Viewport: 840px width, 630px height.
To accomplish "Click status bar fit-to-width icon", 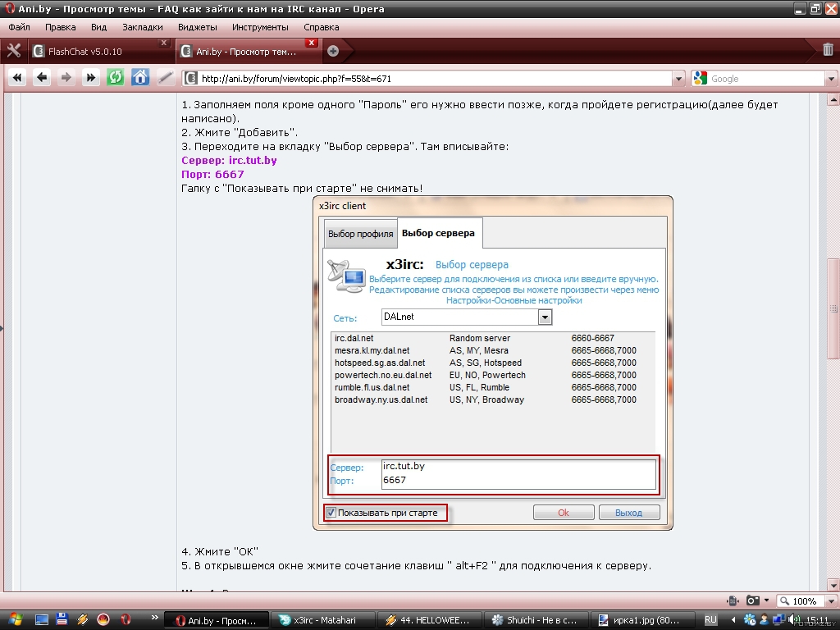I will point(733,600).
